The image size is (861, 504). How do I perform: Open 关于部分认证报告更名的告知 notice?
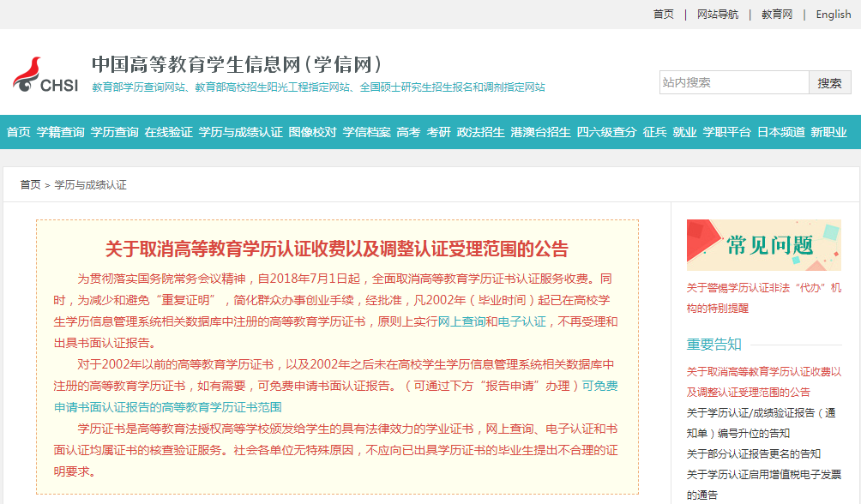coord(753,453)
